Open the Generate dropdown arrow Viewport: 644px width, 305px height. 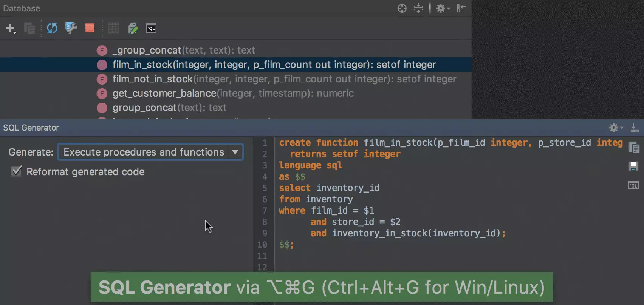(x=235, y=152)
